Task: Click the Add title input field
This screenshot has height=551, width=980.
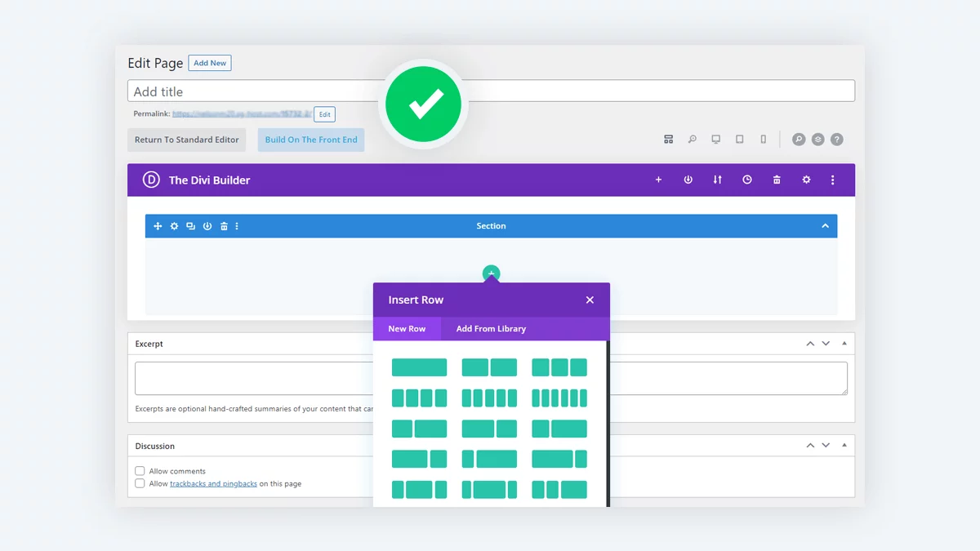Action: pos(491,91)
